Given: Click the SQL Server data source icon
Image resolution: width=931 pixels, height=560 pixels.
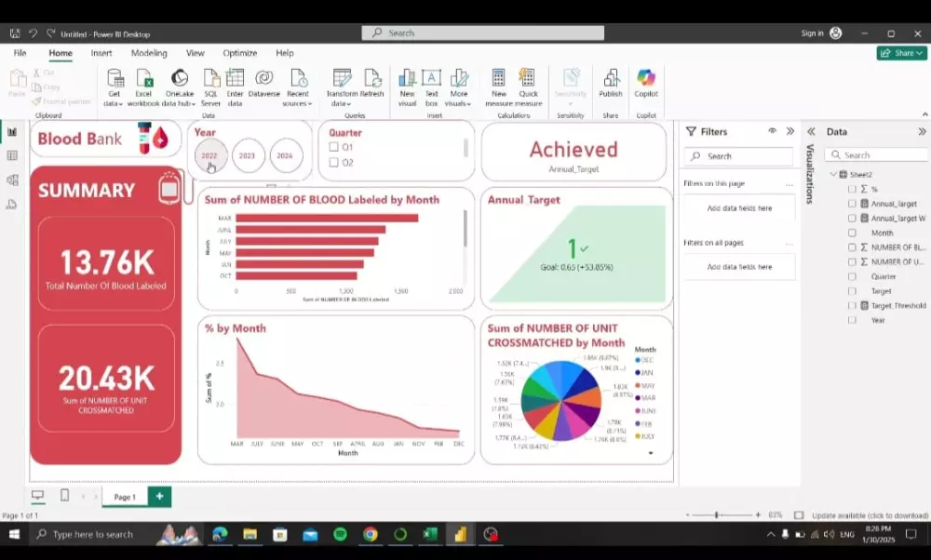Looking at the screenshot, I should pos(209,84).
